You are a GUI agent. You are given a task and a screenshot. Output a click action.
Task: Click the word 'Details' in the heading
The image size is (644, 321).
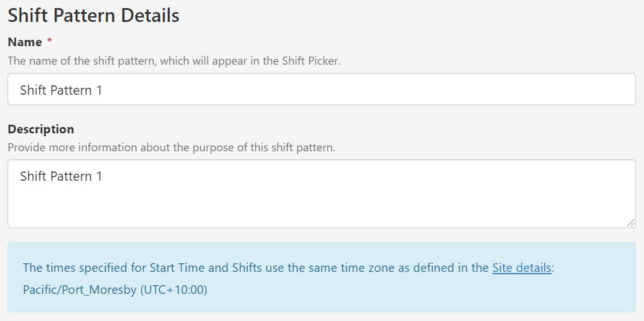pyautogui.click(x=150, y=16)
